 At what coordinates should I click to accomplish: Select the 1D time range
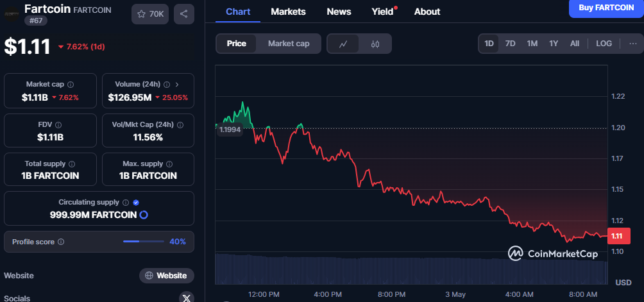[489, 44]
